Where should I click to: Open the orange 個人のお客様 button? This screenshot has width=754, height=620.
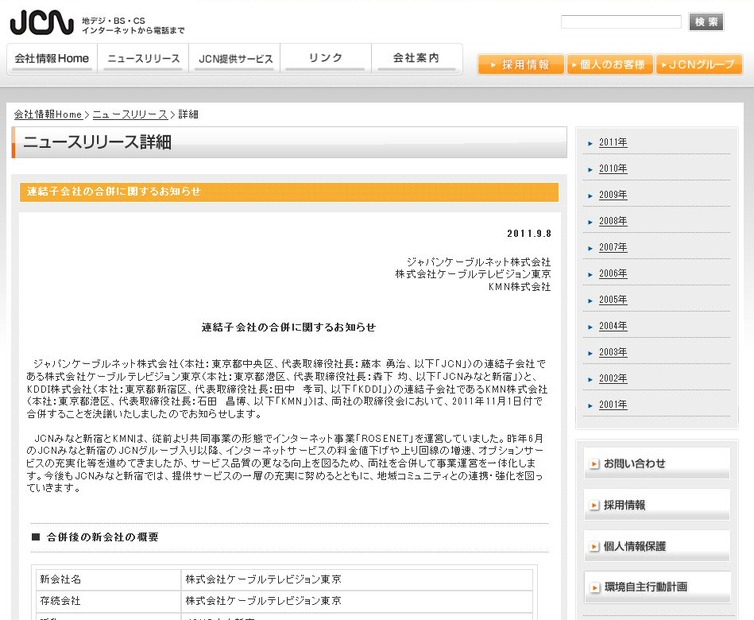click(610, 64)
